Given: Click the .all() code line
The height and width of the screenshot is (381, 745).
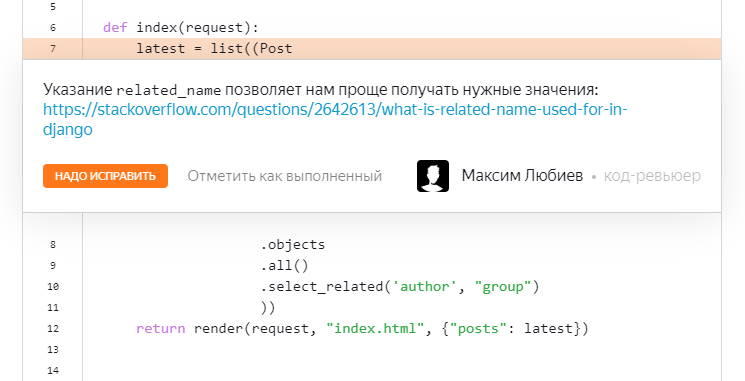Looking at the screenshot, I should (x=285, y=266).
